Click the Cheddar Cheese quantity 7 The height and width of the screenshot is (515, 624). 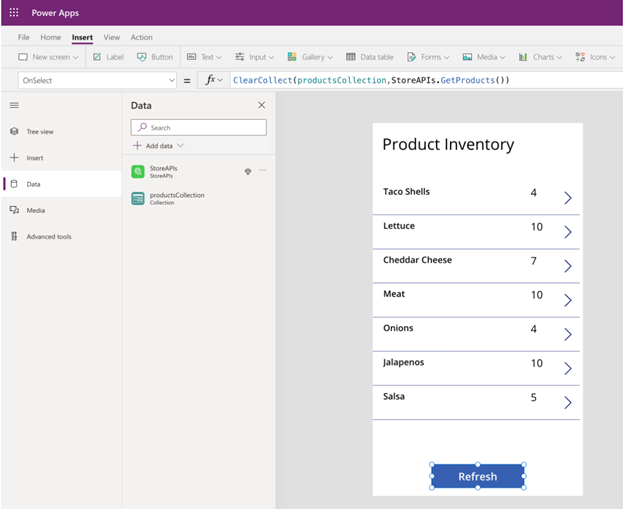click(534, 261)
